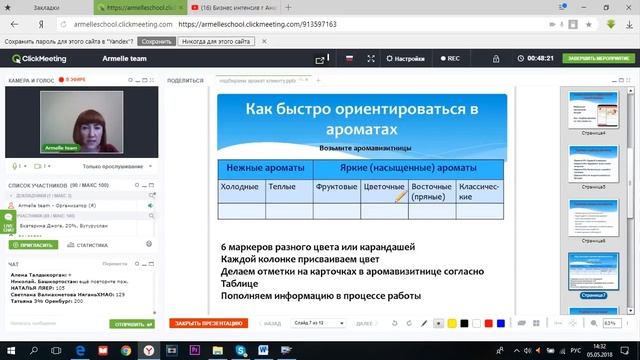Viewport: 640px width, 360px height.
Task: Select participant Екатерина in the attendee list
Action: [x=63, y=226]
